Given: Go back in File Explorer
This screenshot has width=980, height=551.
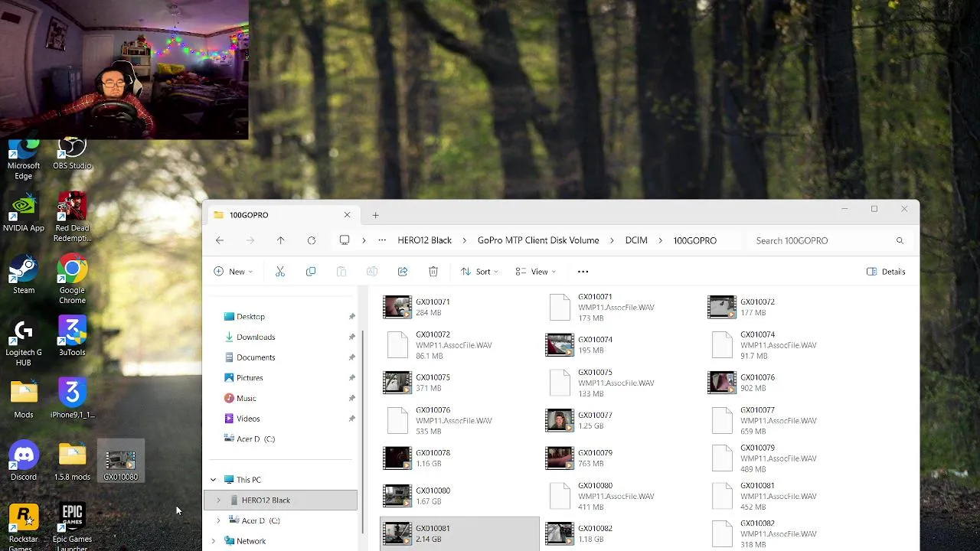Looking at the screenshot, I should [x=220, y=240].
